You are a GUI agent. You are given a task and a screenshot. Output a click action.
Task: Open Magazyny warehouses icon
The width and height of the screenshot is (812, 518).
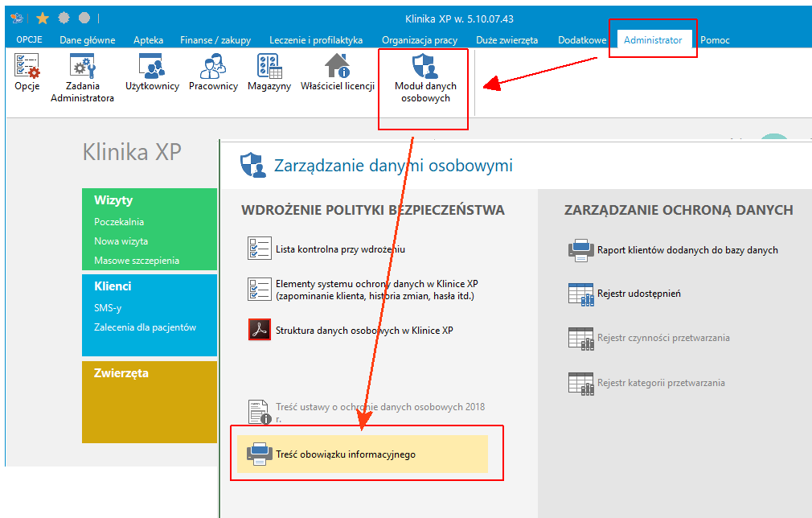point(269,66)
